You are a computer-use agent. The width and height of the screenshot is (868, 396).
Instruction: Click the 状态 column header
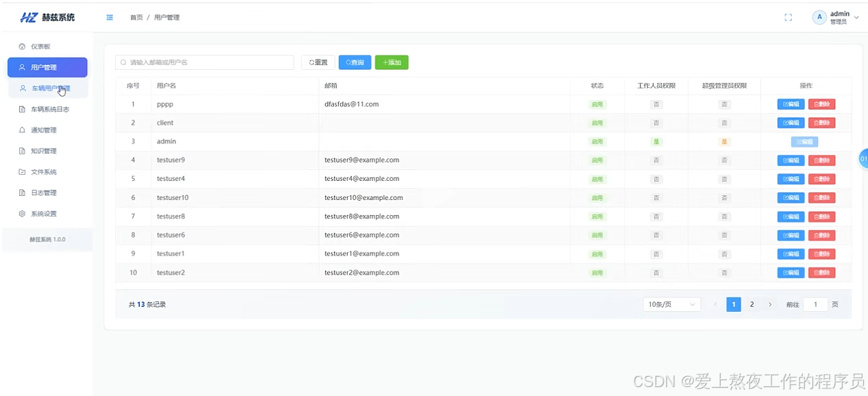(x=597, y=86)
